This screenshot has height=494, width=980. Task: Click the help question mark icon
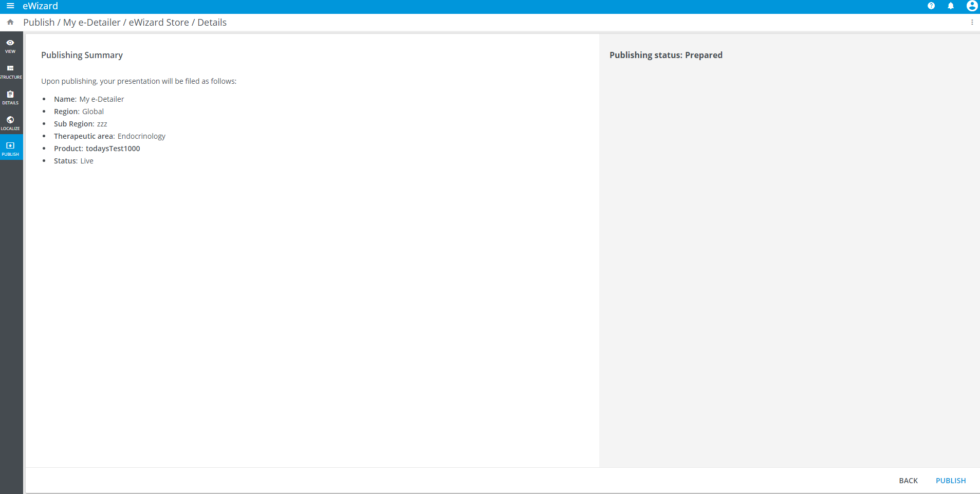[x=931, y=6]
